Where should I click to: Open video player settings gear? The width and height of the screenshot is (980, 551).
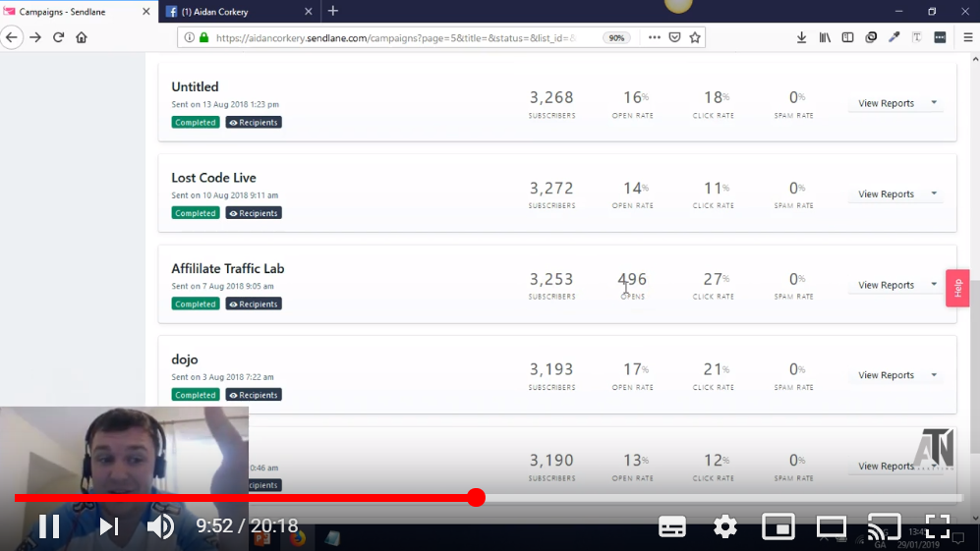(x=725, y=526)
